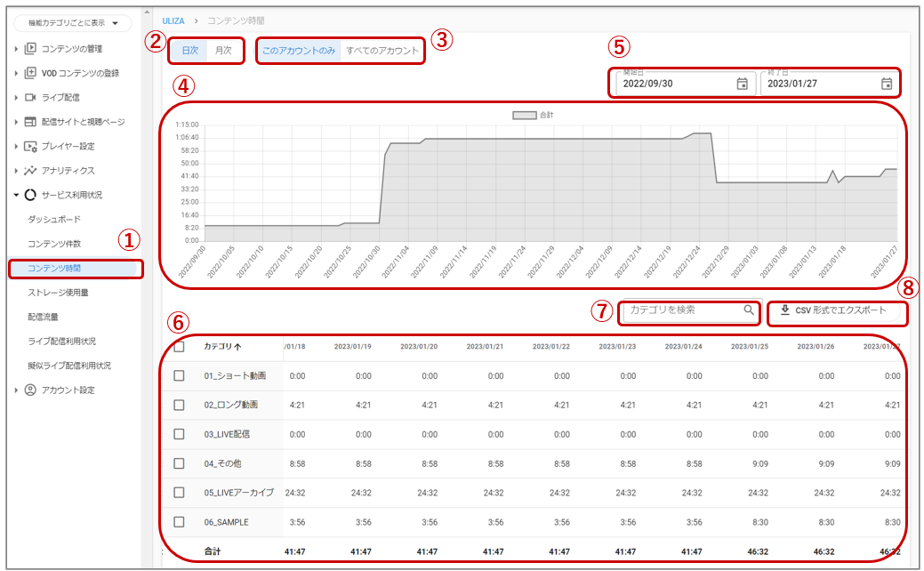Click the Account settings person icon
The height and width of the screenshot is (571, 924).
tap(30, 390)
